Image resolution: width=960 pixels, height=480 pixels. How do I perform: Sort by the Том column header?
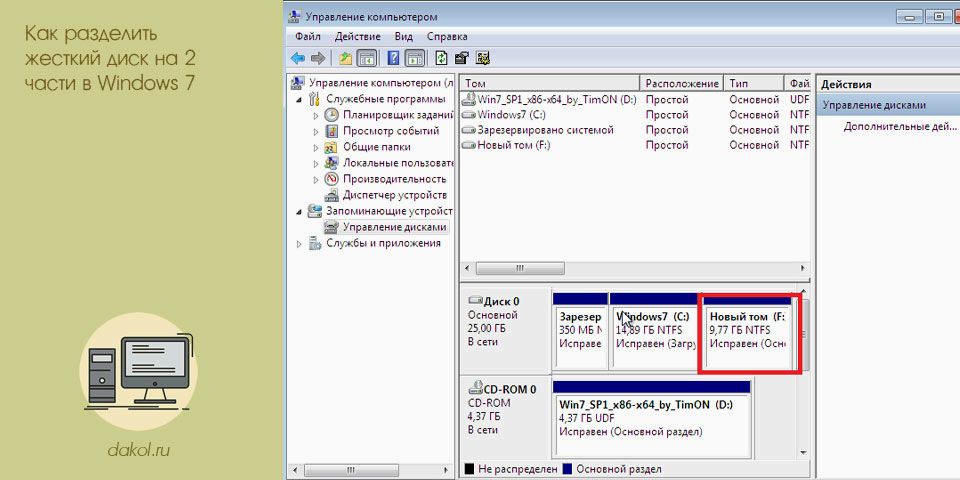tap(550, 83)
